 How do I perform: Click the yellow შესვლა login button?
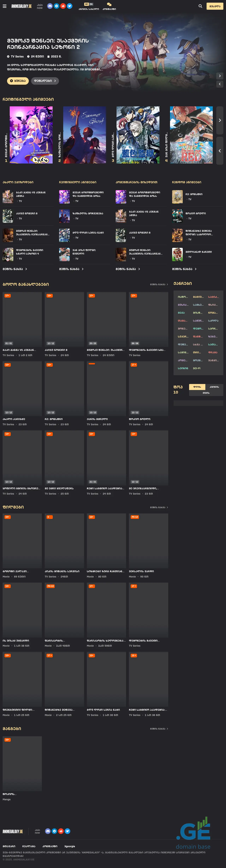pos(215,6)
